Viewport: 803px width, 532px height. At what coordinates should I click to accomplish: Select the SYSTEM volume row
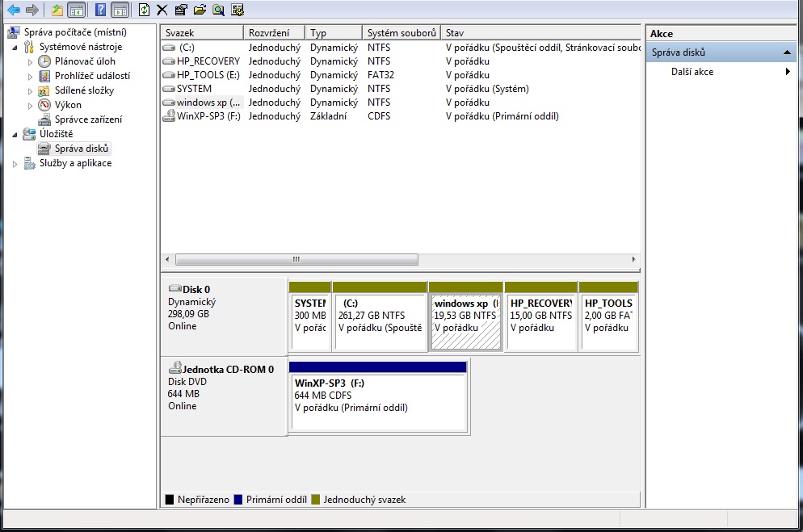tap(401, 89)
